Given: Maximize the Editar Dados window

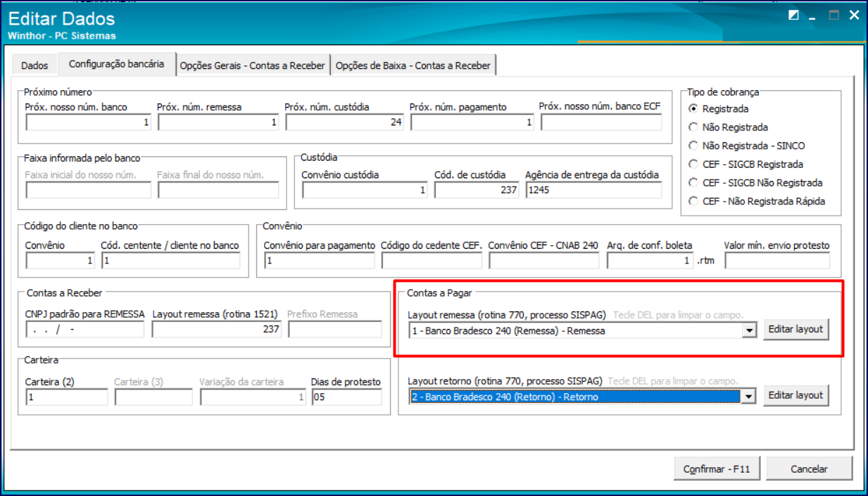Looking at the screenshot, I should coord(834,15).
